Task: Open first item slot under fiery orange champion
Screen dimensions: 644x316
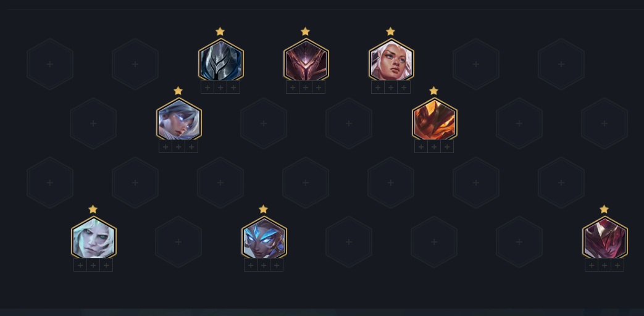Action: tap(421, 146)
